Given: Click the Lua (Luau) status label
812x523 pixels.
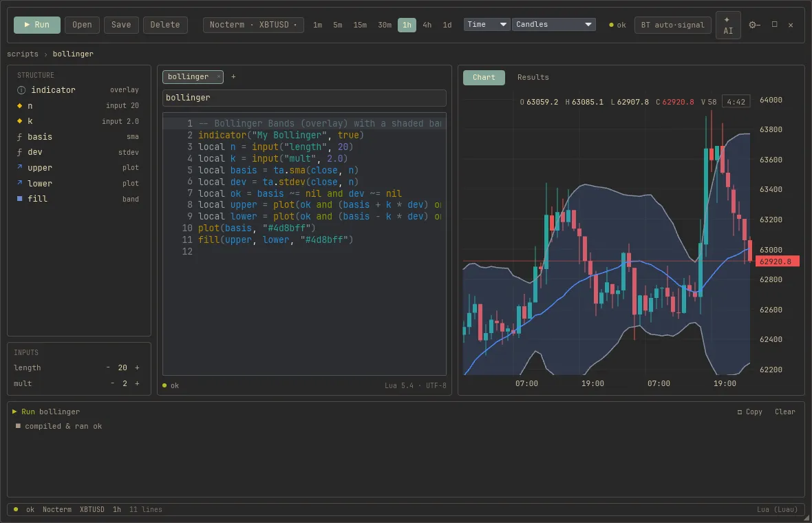Looking at the screenshot, I should [x=777, y=509].
